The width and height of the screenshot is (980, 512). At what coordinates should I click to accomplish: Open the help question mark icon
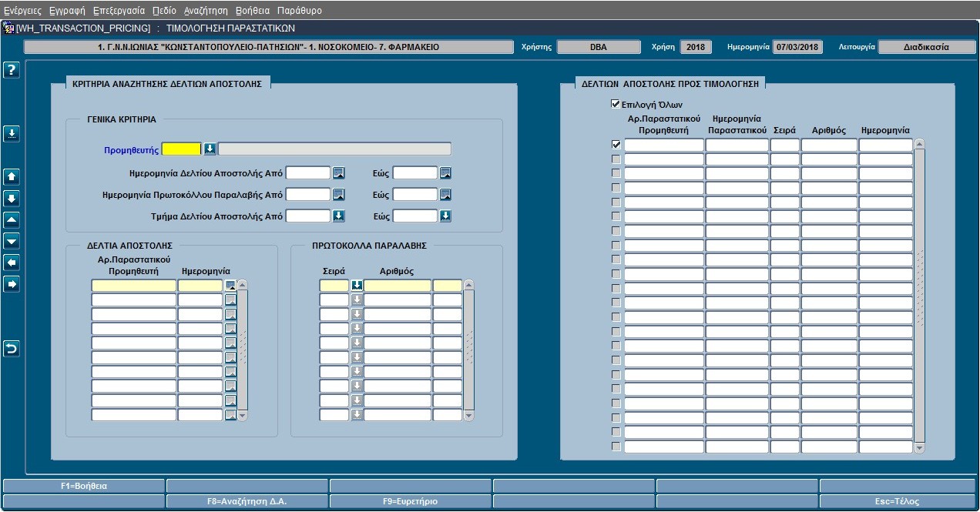coord(12,70)
